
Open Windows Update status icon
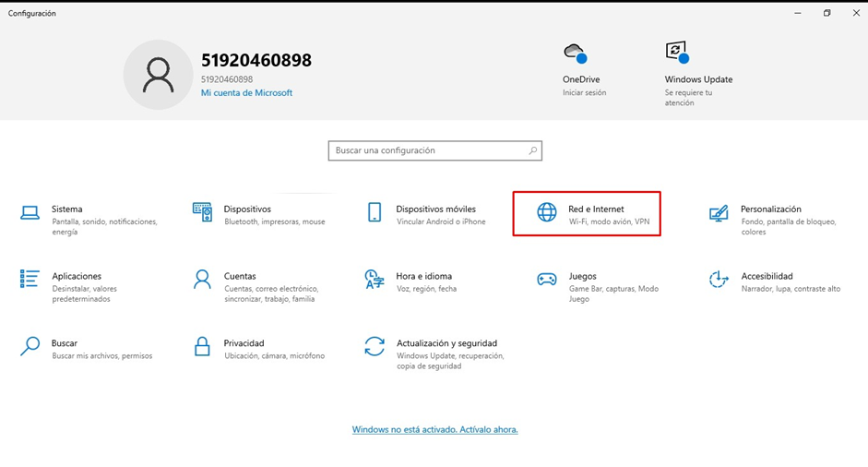(677, 52)
